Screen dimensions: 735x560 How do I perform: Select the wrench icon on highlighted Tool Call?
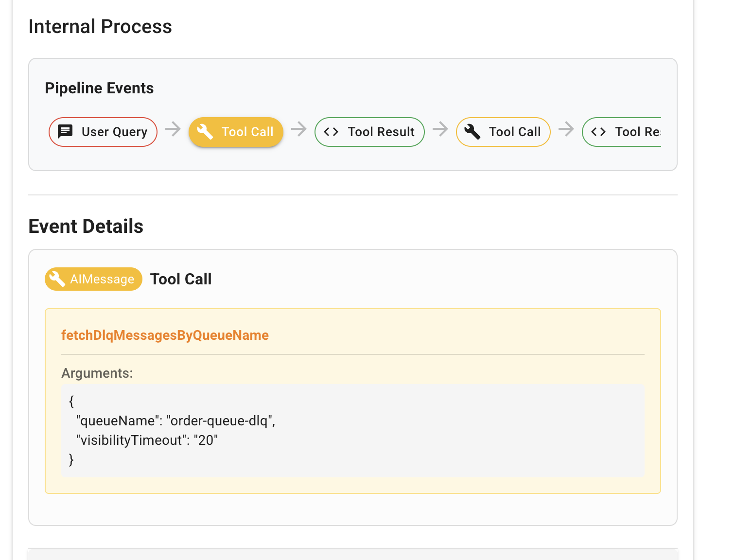point(205,132)
